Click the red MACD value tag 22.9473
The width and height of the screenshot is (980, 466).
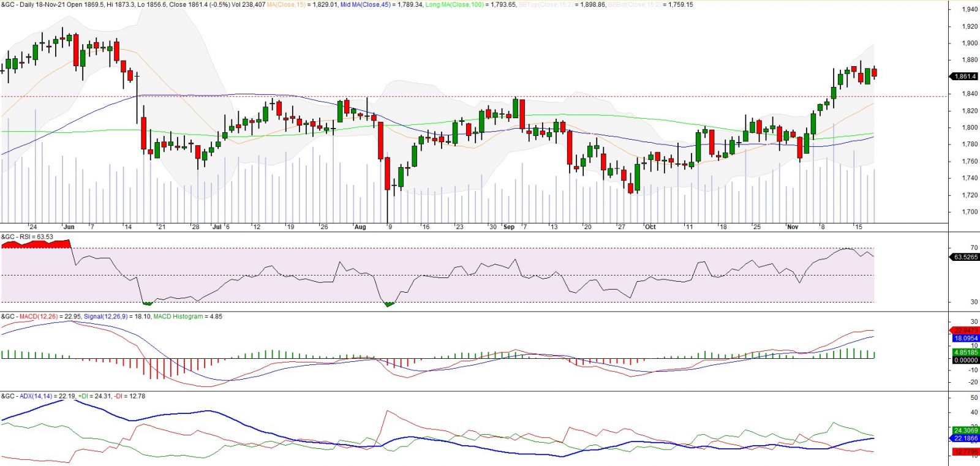point(966,331)
